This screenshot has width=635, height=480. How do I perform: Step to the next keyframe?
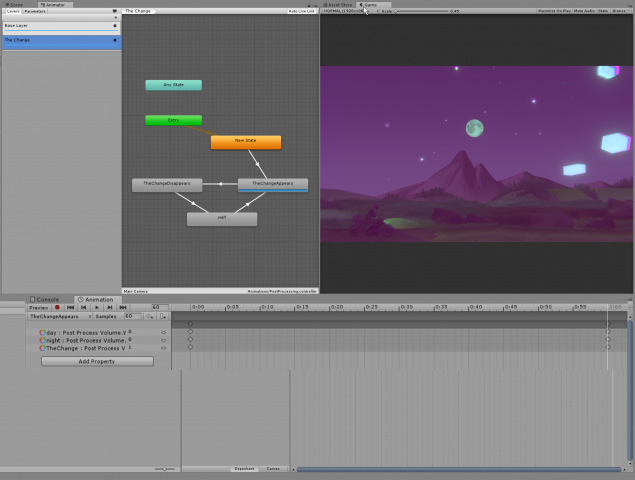click(110, 308)
